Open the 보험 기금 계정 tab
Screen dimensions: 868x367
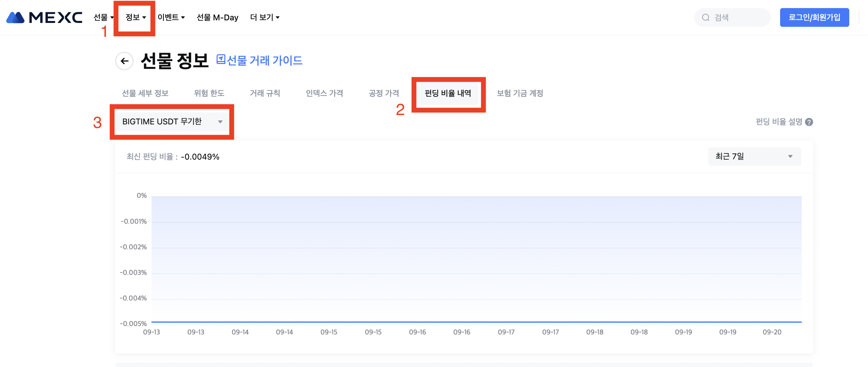(520, 93)
